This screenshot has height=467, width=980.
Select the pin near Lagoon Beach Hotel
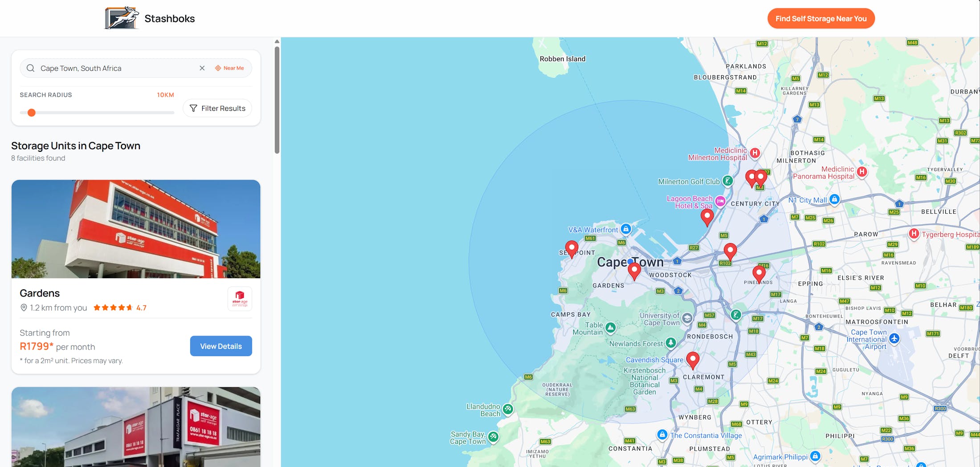(x=707, y=216)
